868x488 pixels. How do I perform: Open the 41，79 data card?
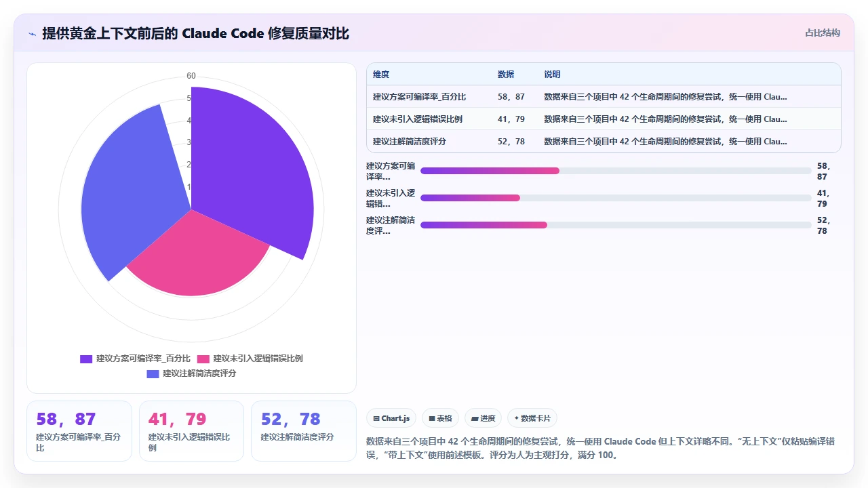pyautogui.click(x=191, y=431)
